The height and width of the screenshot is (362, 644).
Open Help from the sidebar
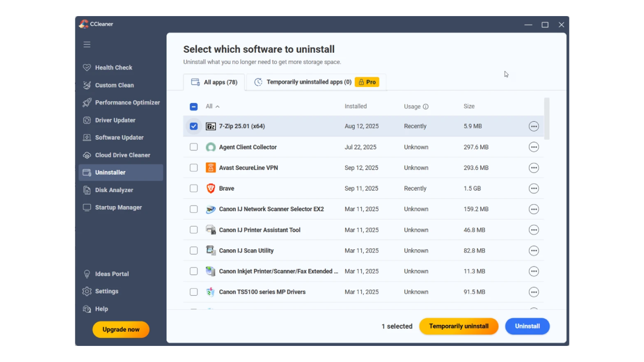(121, 309)
